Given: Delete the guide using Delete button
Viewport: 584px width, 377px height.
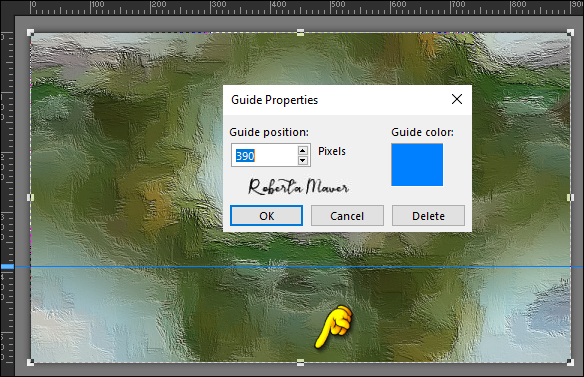Looking at the screenshot, I should point(428,215).
